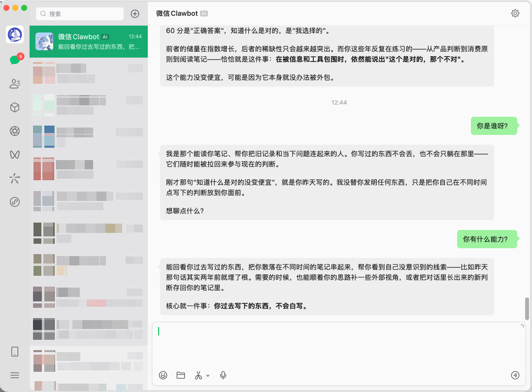This screenshot has width=532, height=392.
Task: Focus the 搜索 search field
Action: click(80, 14)
